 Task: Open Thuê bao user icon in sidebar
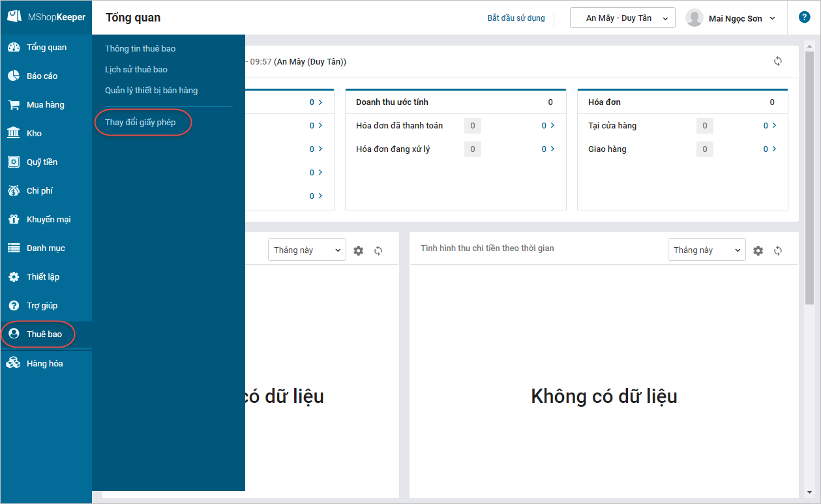14,334
